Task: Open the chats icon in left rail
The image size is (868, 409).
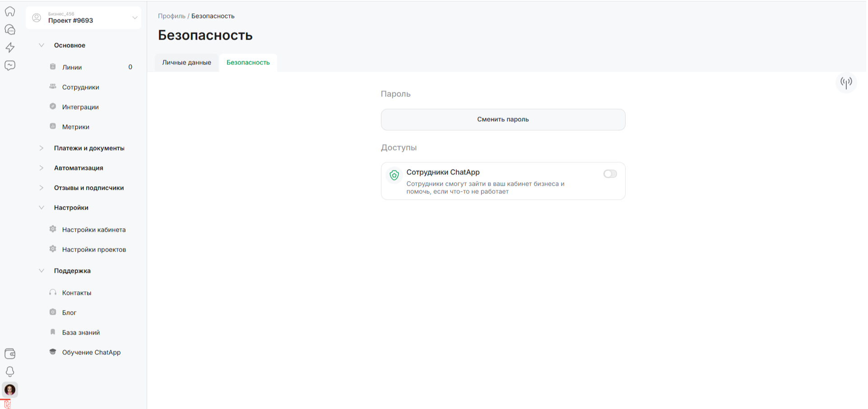Action: [10, 30]
